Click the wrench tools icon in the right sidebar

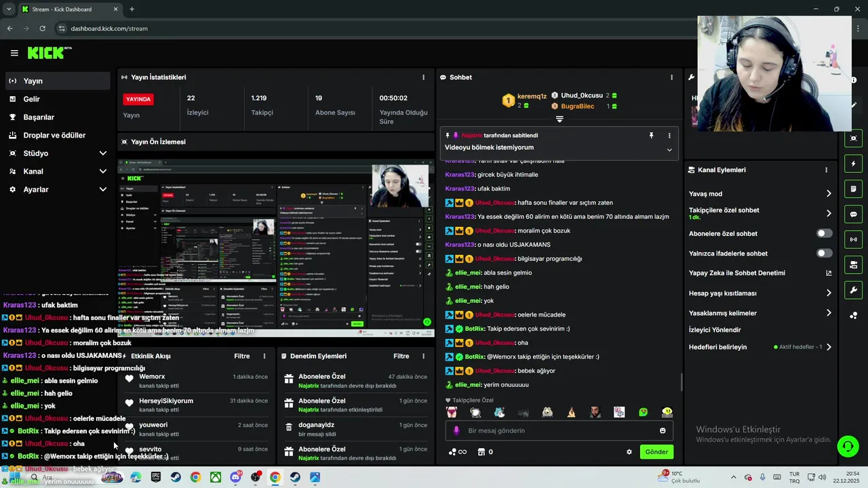point(854,290)
